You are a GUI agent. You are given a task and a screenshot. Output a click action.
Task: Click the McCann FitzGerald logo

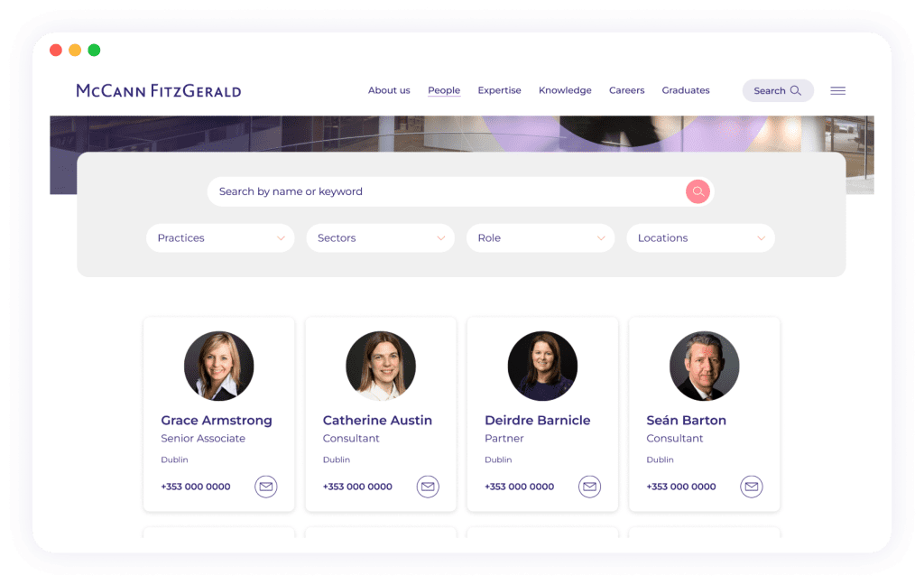pyautogui.click(x=159, y=91)
